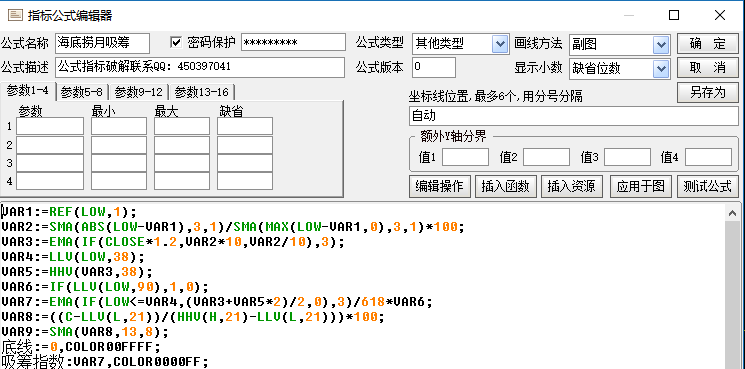Click the 应用于图 button
Screen dimensions: 745x369
coord(640,186)
